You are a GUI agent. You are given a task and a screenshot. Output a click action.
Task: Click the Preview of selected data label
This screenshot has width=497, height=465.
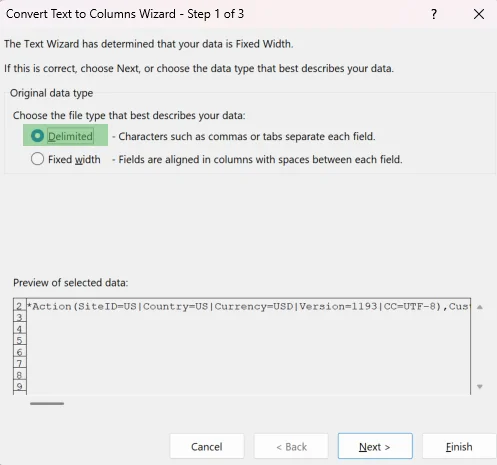coord(71,283)
